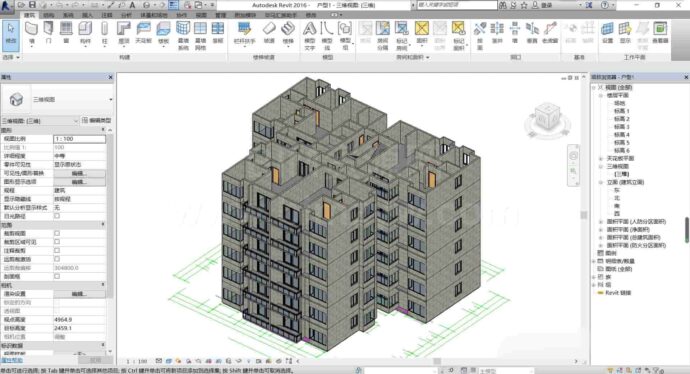Enable the Section Box (剖面框) checkbox
The width and height of the screenshot is (690, 374).
click(57, 276)
